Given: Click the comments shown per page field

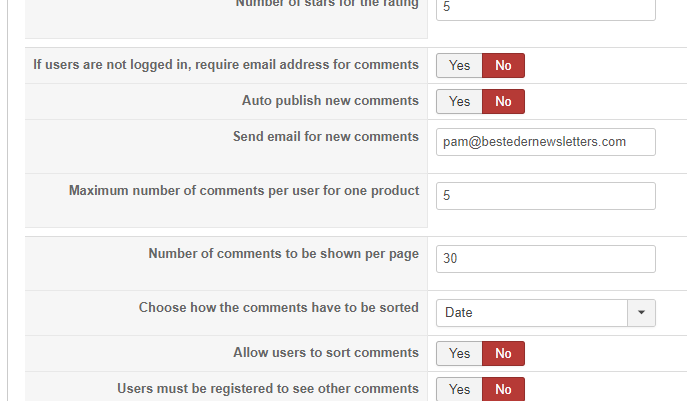Looking at the screenshot, I should point(545,259).
